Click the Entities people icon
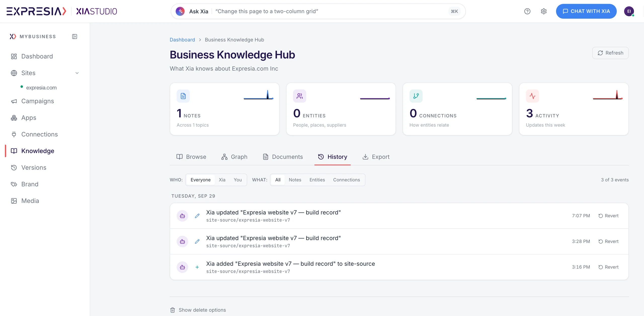 (x=300, y=96)
